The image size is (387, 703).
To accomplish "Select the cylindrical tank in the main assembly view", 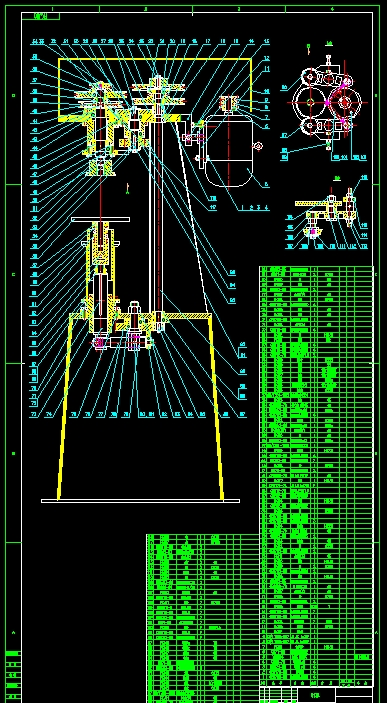I will 228,150.
